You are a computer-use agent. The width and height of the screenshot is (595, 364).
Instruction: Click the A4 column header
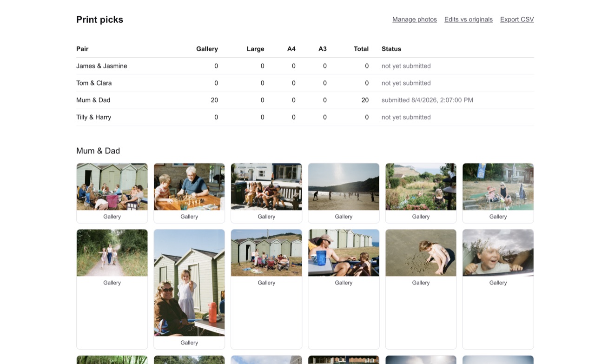(x=291, y=49)
